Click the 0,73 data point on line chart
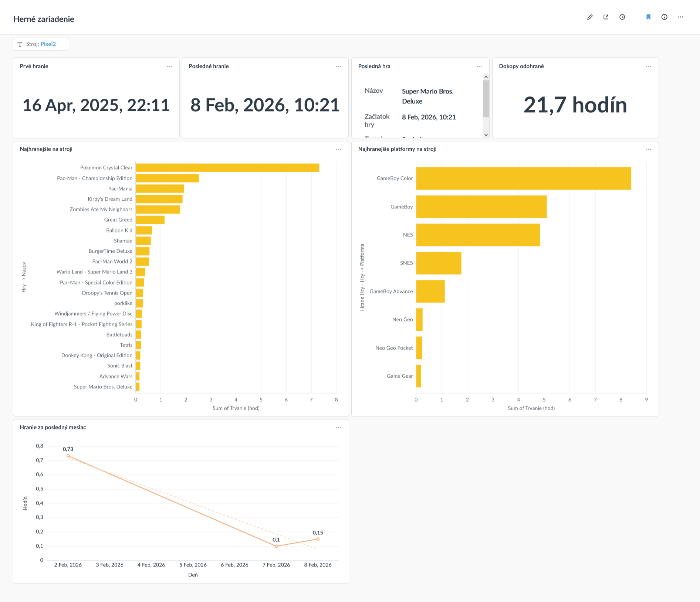700x602 pixels. [x=68, y=456]
